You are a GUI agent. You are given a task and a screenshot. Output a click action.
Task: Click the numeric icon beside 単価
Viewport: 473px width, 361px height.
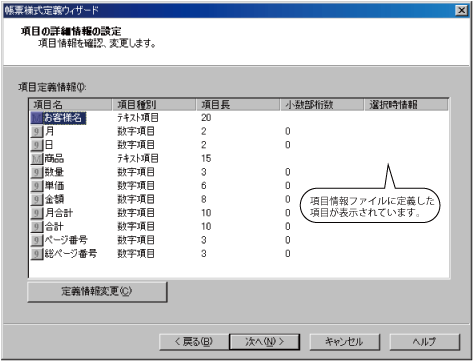click(x=37, y=186)
